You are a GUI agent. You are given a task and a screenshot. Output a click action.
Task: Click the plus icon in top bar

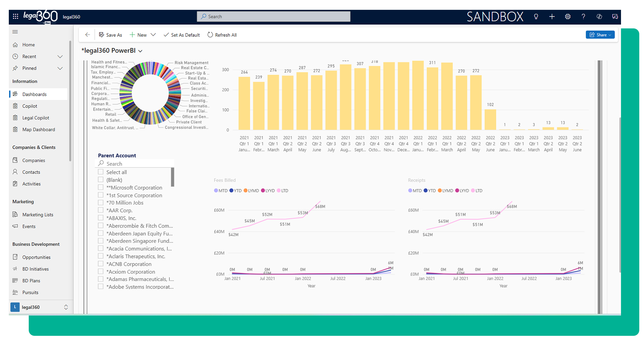(x=552, y=17)
